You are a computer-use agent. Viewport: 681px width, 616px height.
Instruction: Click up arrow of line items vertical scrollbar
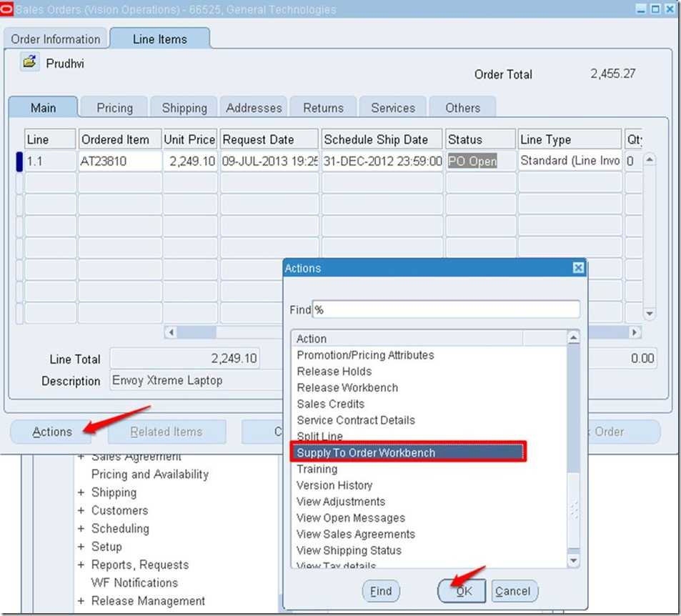(x=650, y=160)
